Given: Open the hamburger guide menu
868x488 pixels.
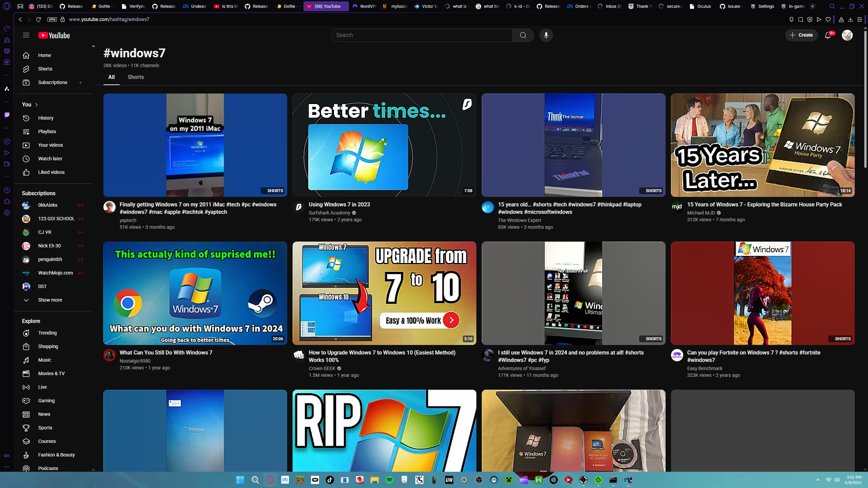Looking at the screenshot, I should pos(26,35).
